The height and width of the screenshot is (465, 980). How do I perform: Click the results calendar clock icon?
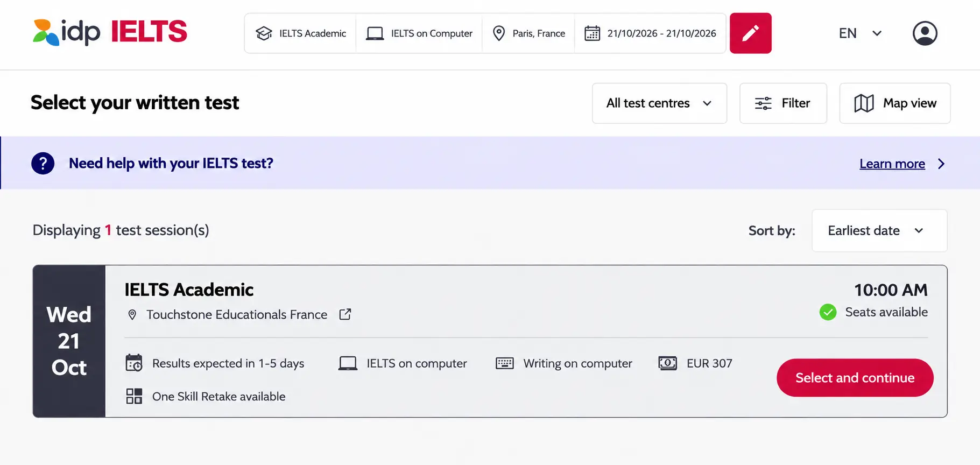tap(134, 363)
